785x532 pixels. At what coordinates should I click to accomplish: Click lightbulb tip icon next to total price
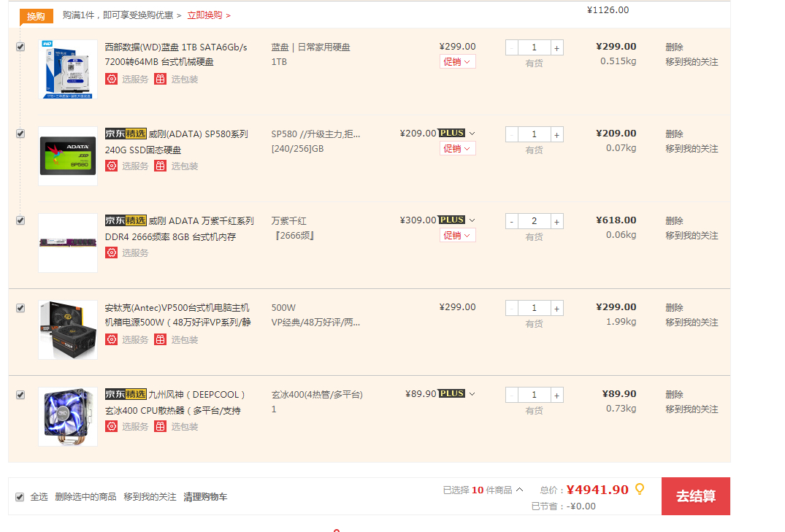(639, 489)
